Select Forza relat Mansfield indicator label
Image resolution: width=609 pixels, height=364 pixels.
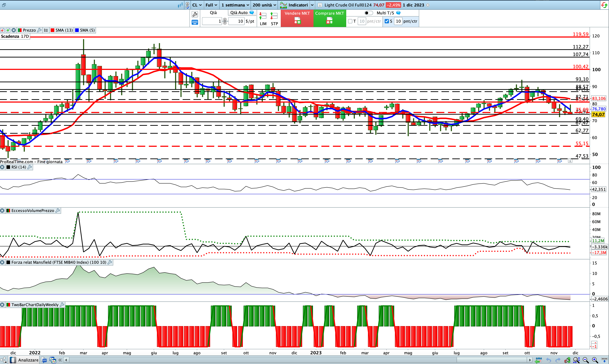[x=59, y=262]
